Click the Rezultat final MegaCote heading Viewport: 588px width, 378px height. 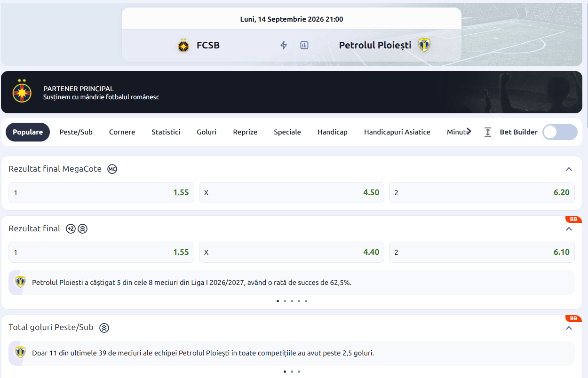point(55,169)
